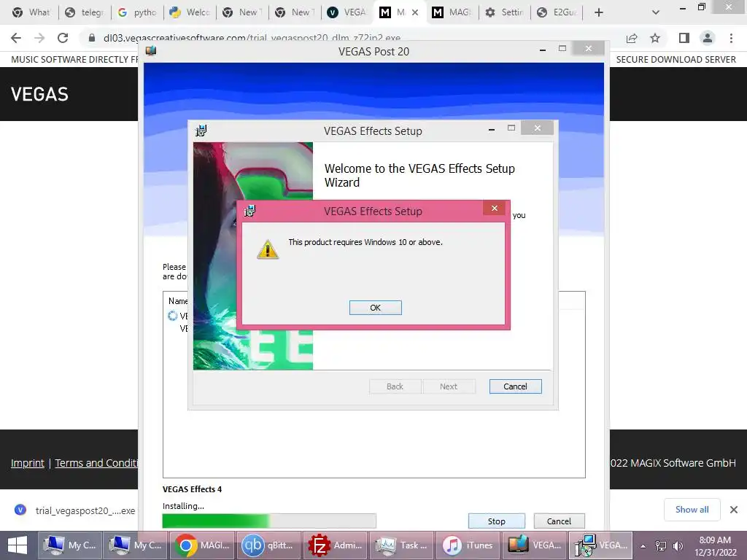Open the Windows Start button
This screenshot has height=560, width=747.
tap(18, 545)
